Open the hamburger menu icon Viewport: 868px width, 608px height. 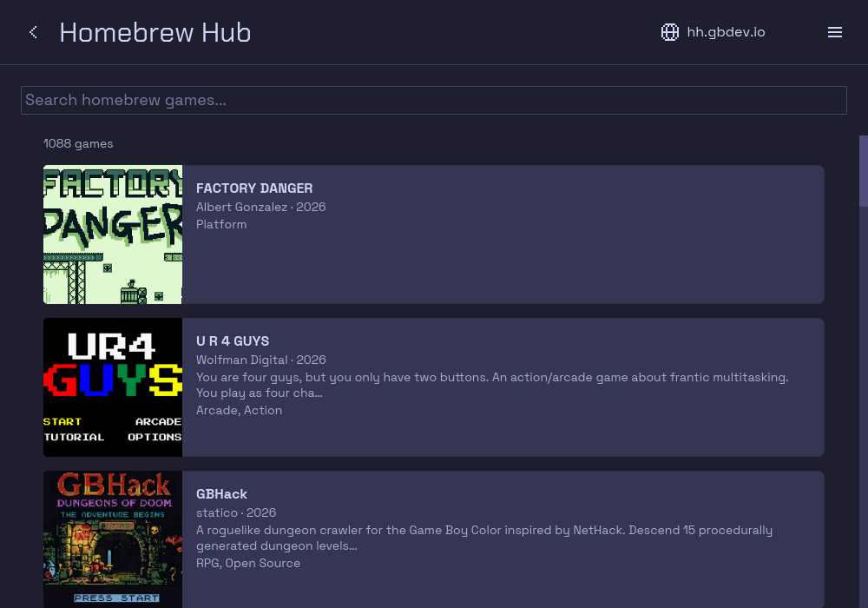click(835, 32)
